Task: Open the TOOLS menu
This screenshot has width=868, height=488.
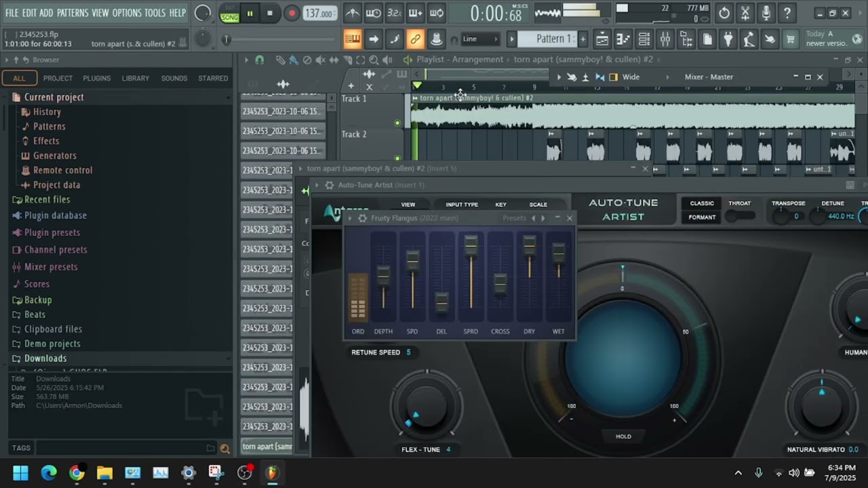Action: click(x=155, y=13)
